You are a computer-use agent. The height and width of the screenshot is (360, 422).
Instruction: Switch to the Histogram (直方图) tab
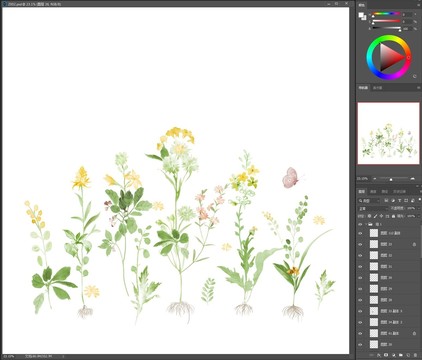pos(377,88)
